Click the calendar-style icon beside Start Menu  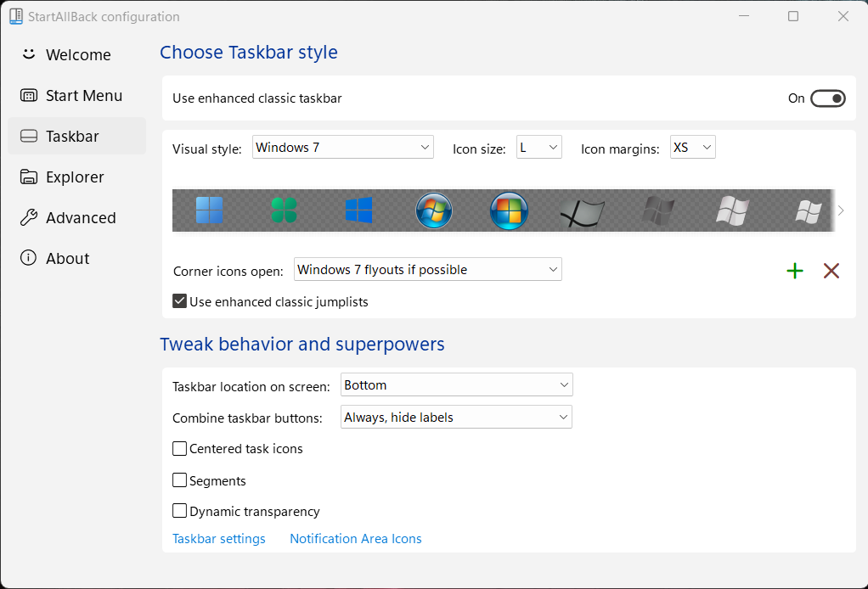(29, 95)
